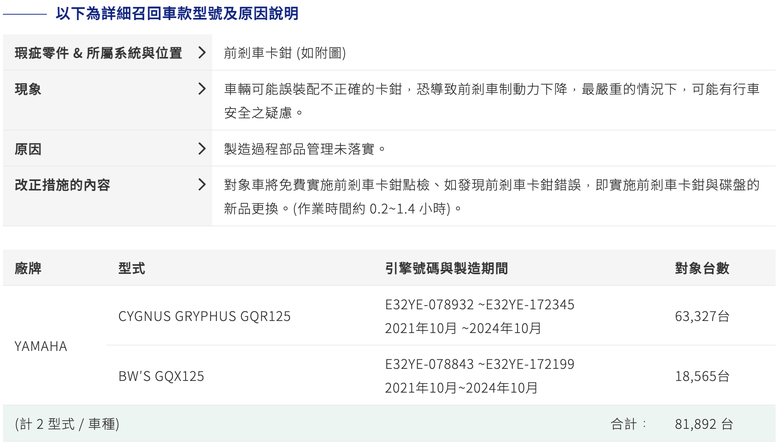Click the chevron arrow next to 原因
This screenshot has height=446, width=780.
click(201, 149)
